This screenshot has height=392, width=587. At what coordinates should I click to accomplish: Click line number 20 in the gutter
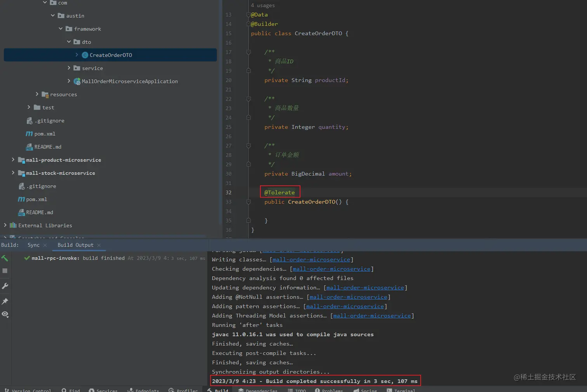click(x=228, y=80)
